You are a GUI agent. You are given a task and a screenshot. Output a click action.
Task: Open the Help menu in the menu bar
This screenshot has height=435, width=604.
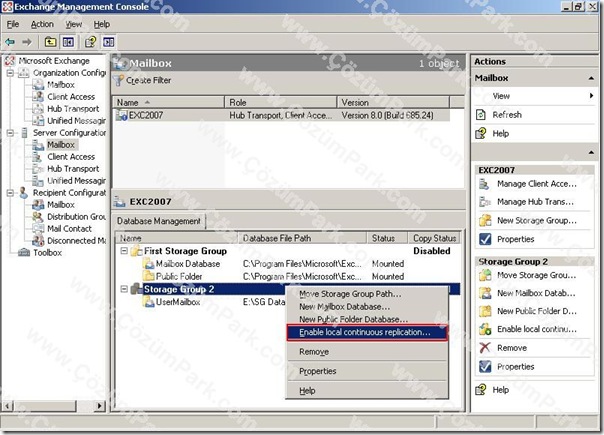tap(102, 24)
